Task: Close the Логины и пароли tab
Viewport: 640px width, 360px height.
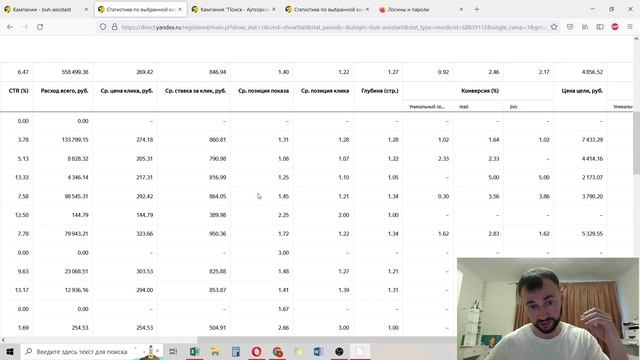Action: [461, 9]
